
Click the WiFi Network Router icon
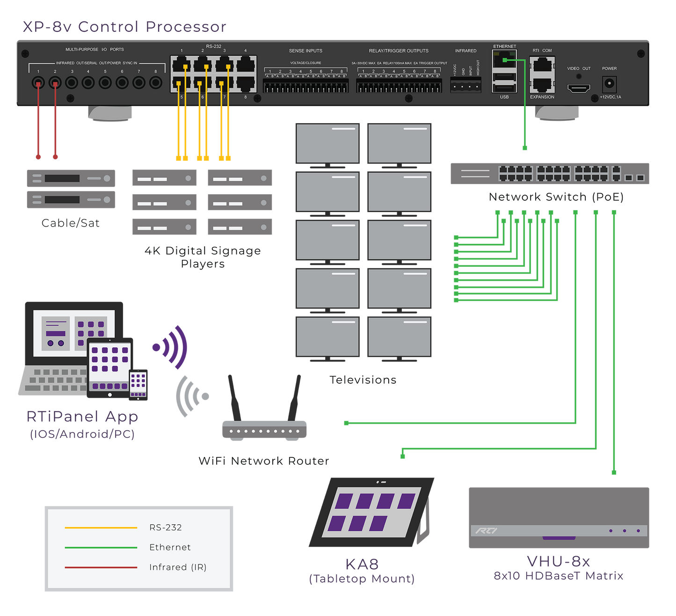click(264, 408)
